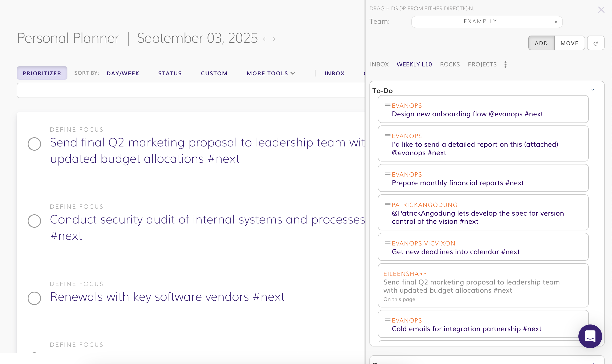The height and width of the screenshot is (364, 612).
Task: Switch to the PROJECTS tab
Action: pos(482,64)
